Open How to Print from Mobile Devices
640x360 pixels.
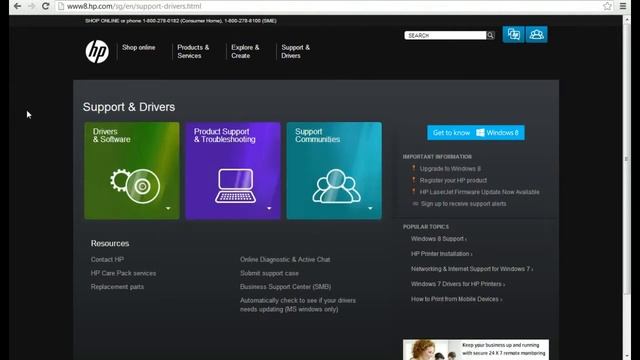pos(456,299)
